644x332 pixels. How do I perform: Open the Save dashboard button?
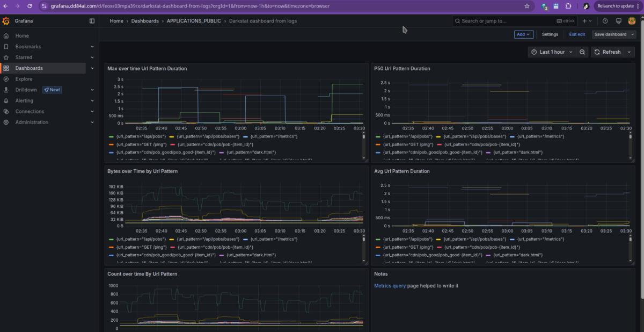pos(610,34)
